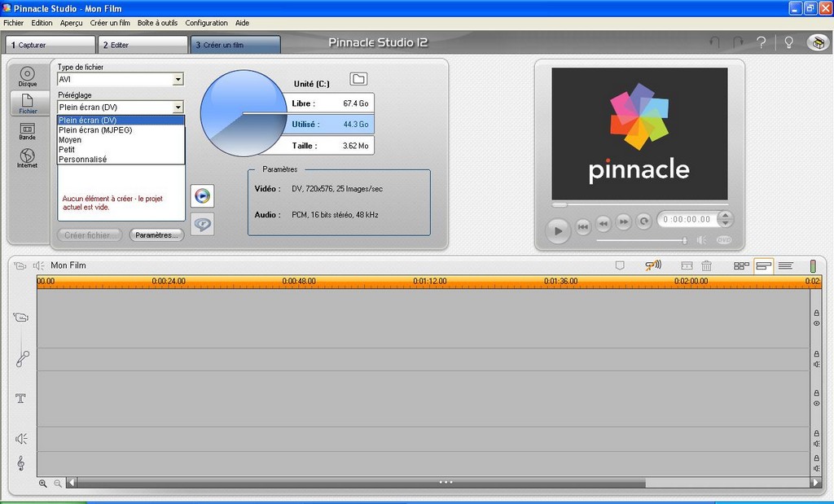Select the Bande output option
Image resolution: width=834 pixels, height=504 pixels.
pos(27,131)
